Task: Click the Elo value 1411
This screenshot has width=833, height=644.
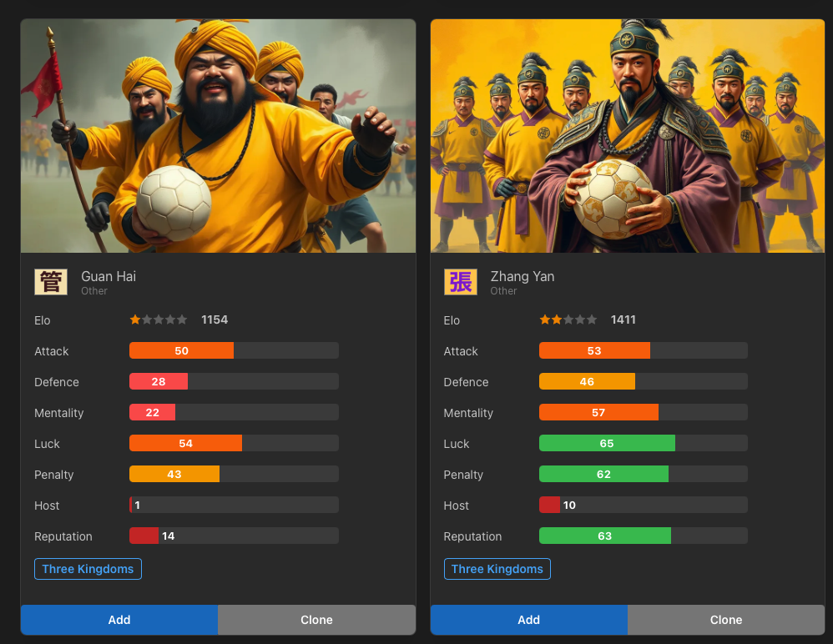Action: 623,319
